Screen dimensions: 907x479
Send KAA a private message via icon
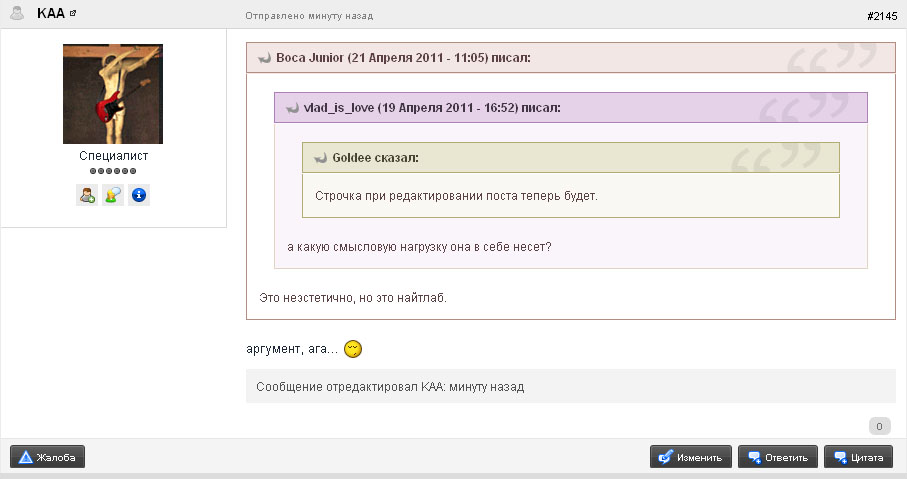[113, 195]
